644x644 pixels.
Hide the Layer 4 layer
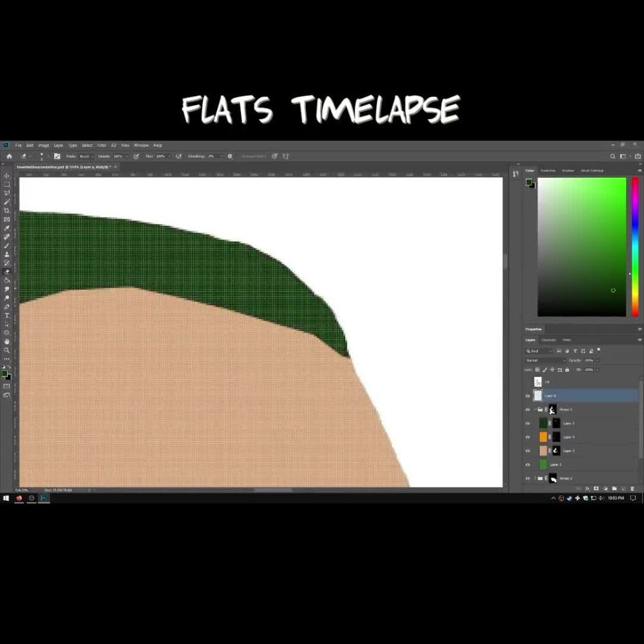[x=527, y=437]
